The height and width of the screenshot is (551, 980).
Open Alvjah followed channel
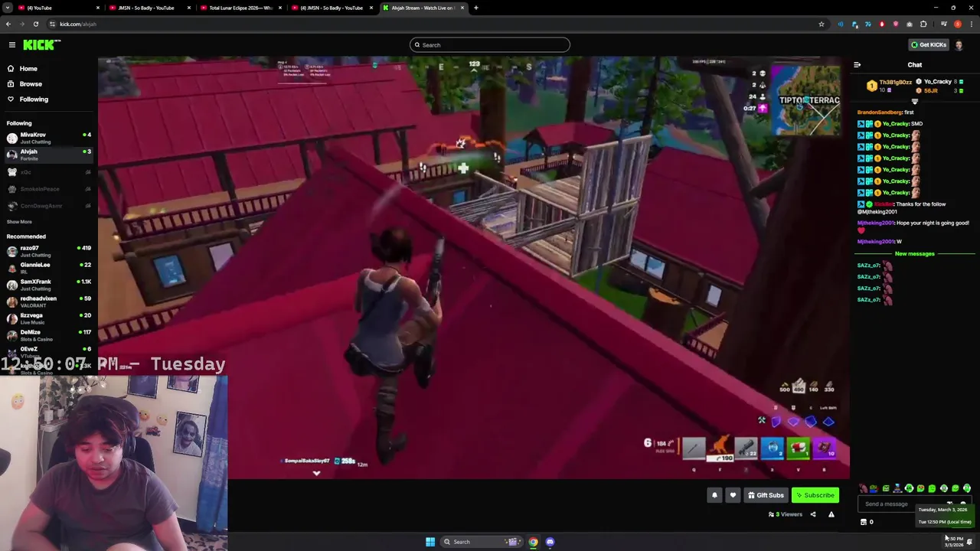coord(47,155)
